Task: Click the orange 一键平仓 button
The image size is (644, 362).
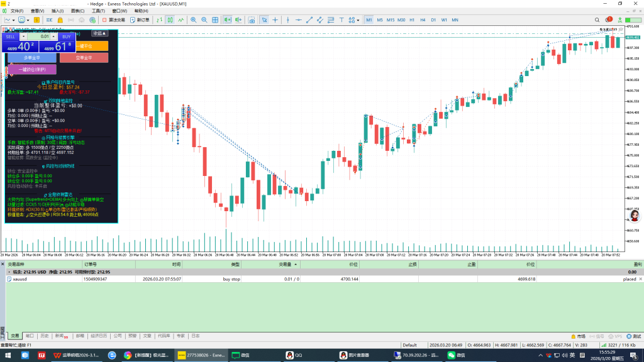Action: tap(92, 46)
